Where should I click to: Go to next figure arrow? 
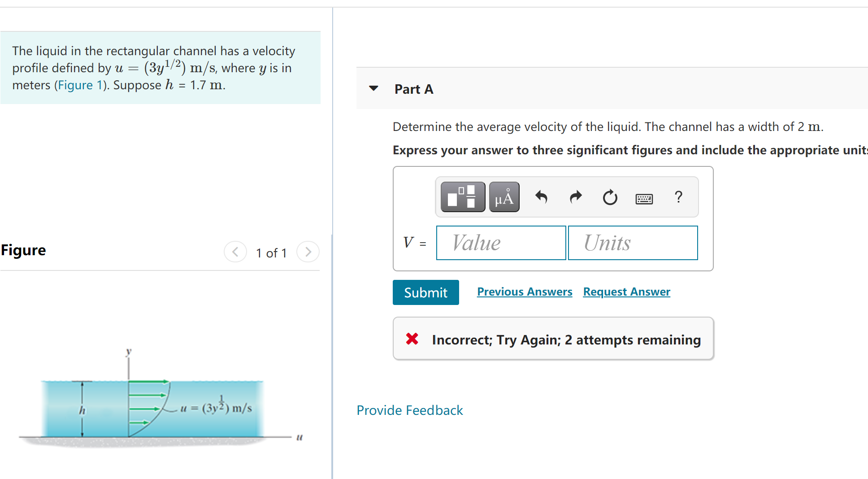[x=308, y=252]
